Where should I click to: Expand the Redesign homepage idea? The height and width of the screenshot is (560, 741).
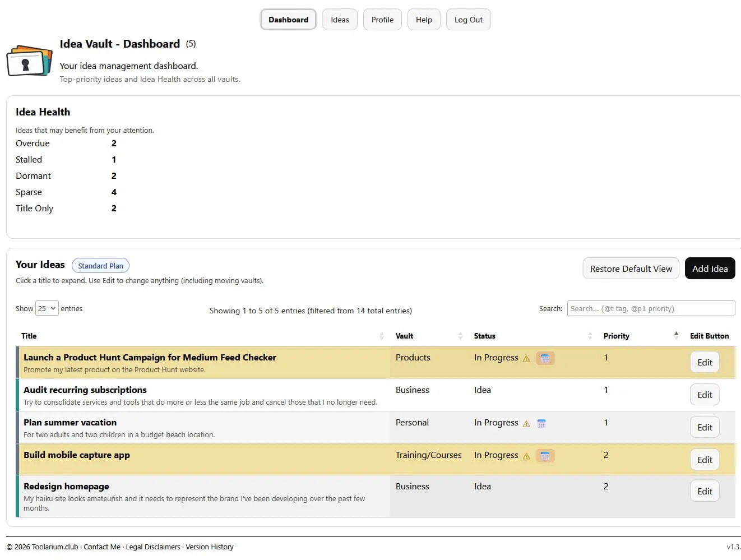coord(66,486)
